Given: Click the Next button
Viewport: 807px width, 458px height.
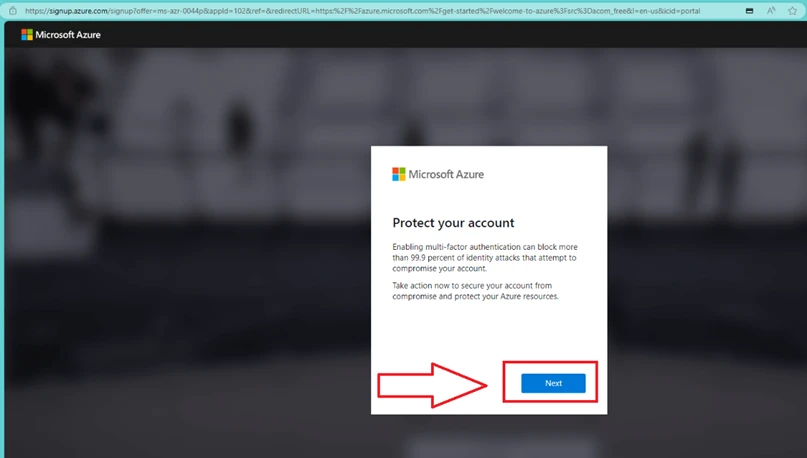Looking at the screenshot, I should tap(553, 383).
